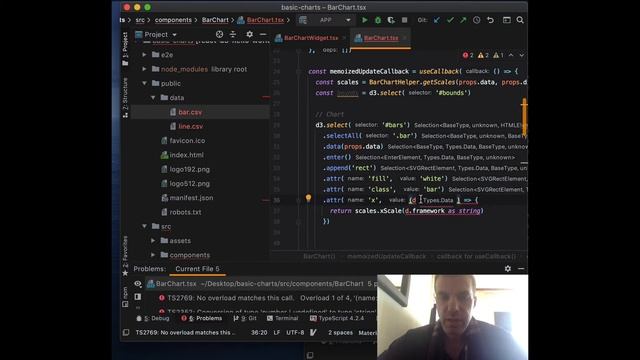Click the yellow quick-fix lightbulb

click(x=309, y=198)
